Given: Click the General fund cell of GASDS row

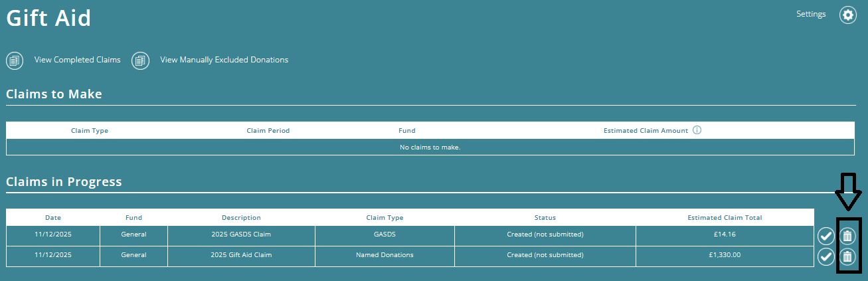Looking at the screenshot, I should pyautogui.click(x=133, y=234).
